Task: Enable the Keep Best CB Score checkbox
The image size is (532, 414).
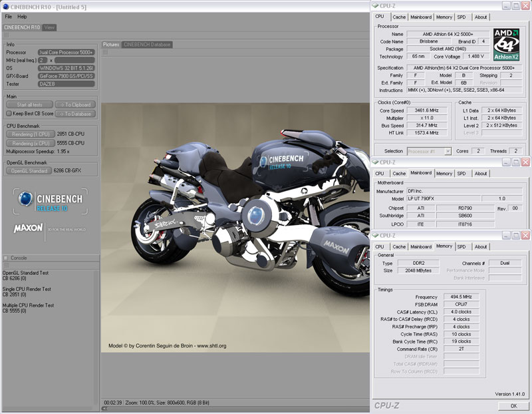Action: (x=9, y=113)
